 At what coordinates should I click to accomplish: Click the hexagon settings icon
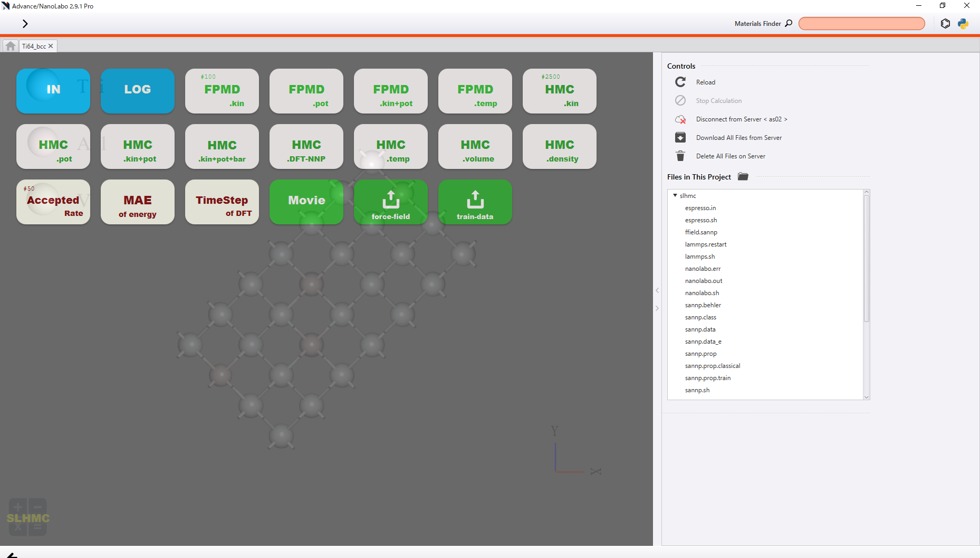(x=945, y=23)
